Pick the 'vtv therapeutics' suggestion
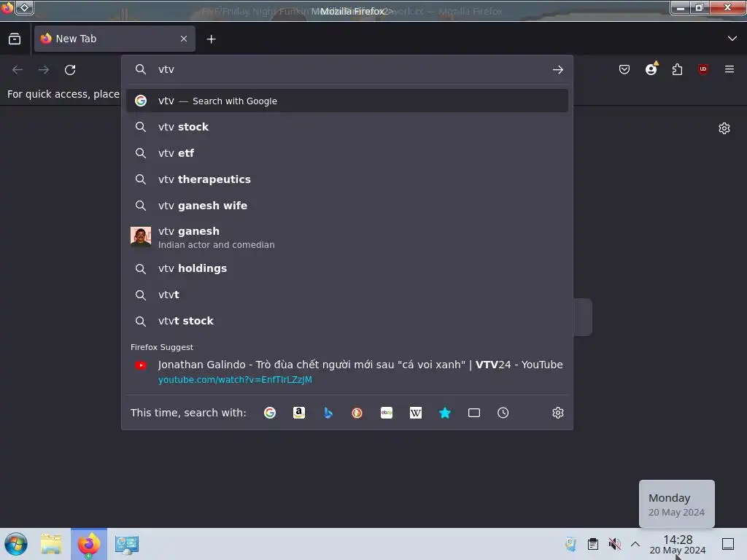The height and width of the screenshot is (560, 747). tap(347, 179)
